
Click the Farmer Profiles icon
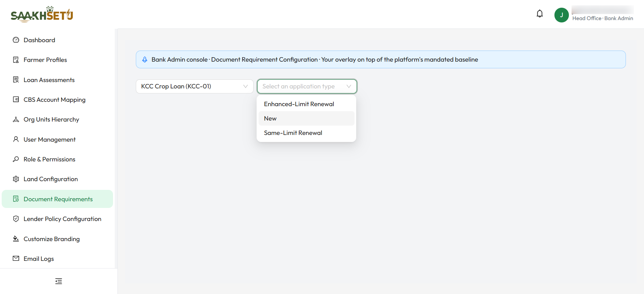coord(16,60)
